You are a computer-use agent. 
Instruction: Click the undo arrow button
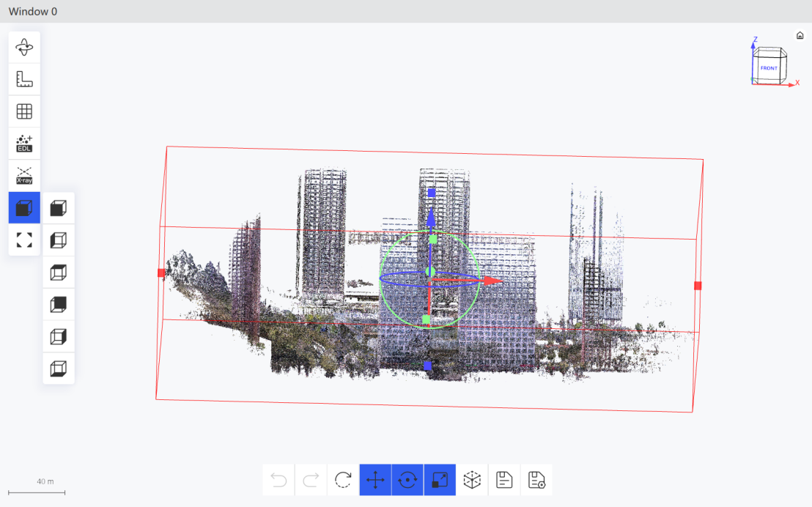tap(278, 480)
